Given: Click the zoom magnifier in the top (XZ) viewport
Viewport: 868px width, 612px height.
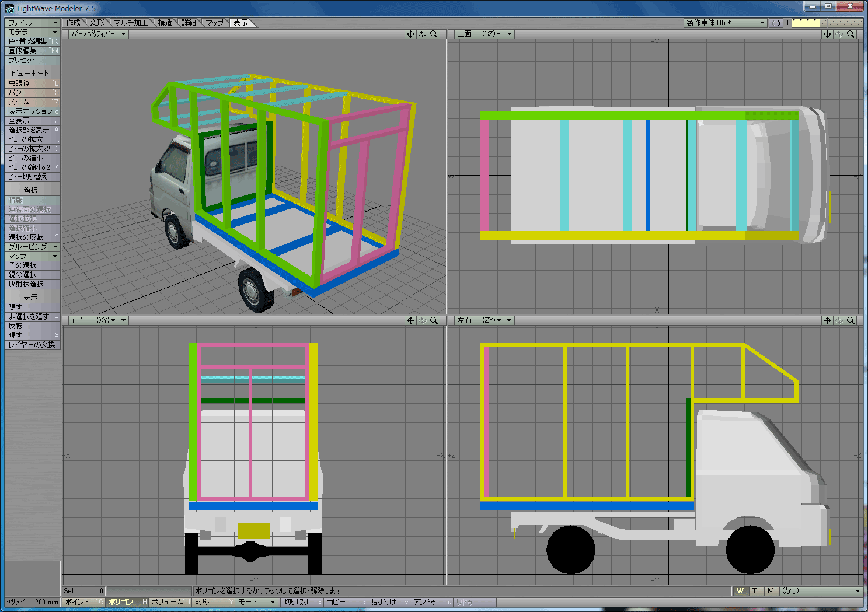Looking at the screenshot, I should click(850, 34).
